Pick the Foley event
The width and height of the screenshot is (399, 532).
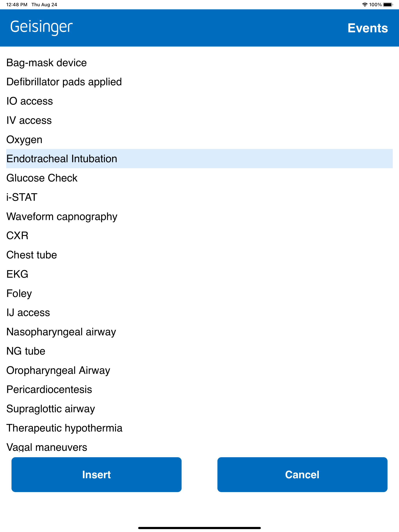coord(199,293)
